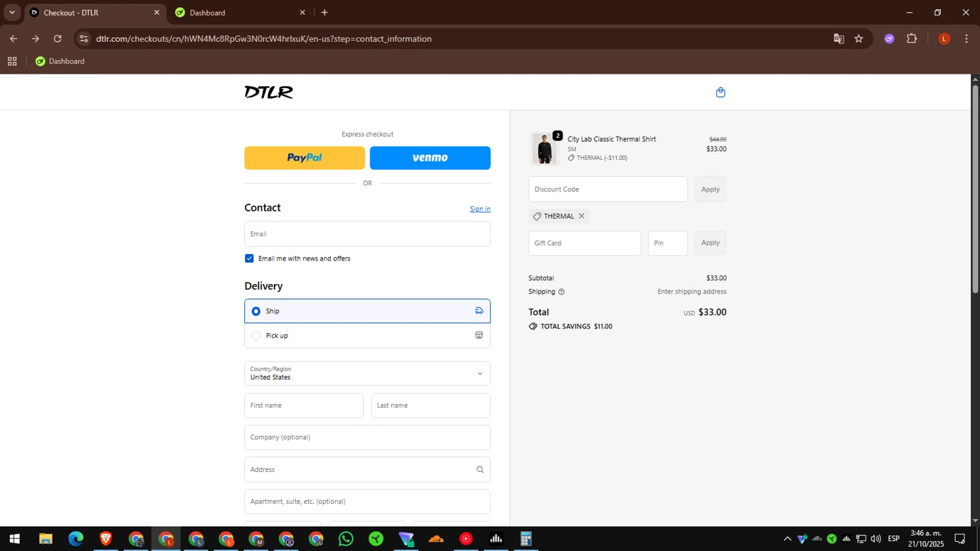Select the Ship delivery option
The height and width of the screenshot is (551, 980).
(367, 311)
